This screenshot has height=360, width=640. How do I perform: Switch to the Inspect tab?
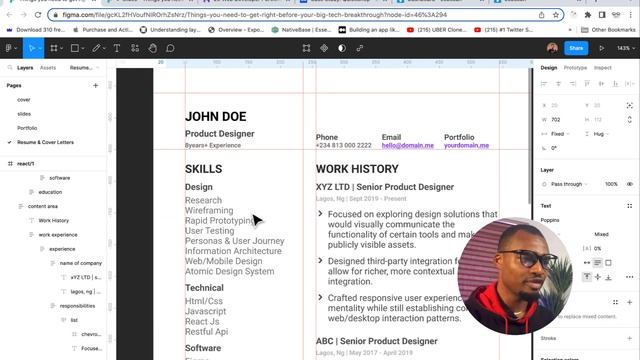pos(602,68)
